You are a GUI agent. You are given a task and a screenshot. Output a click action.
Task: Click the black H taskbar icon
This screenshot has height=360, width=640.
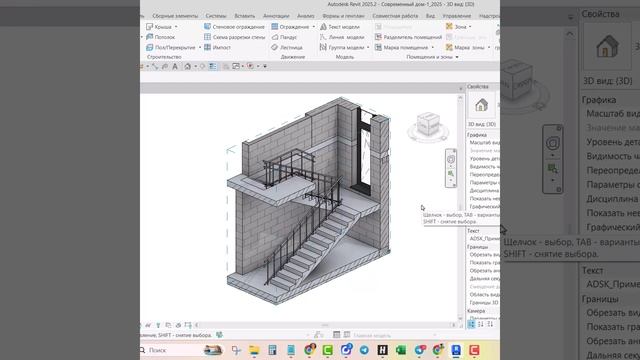[x=382, y=350]
